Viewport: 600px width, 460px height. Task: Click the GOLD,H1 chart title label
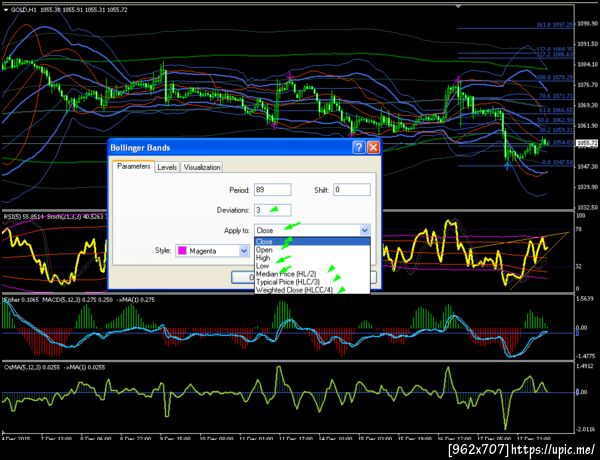(x=24, y=10)
